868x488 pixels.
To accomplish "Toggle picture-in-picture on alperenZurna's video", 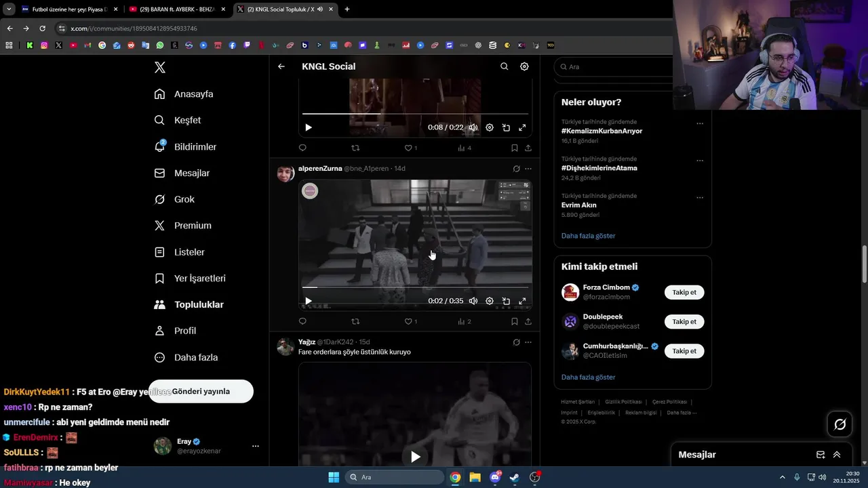I will [506, 301].
